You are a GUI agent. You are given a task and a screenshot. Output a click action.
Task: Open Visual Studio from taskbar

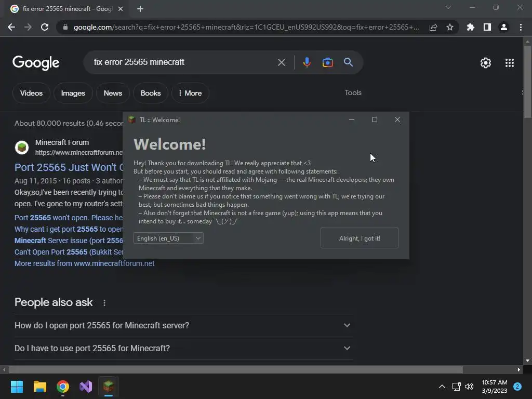[86, 387]
